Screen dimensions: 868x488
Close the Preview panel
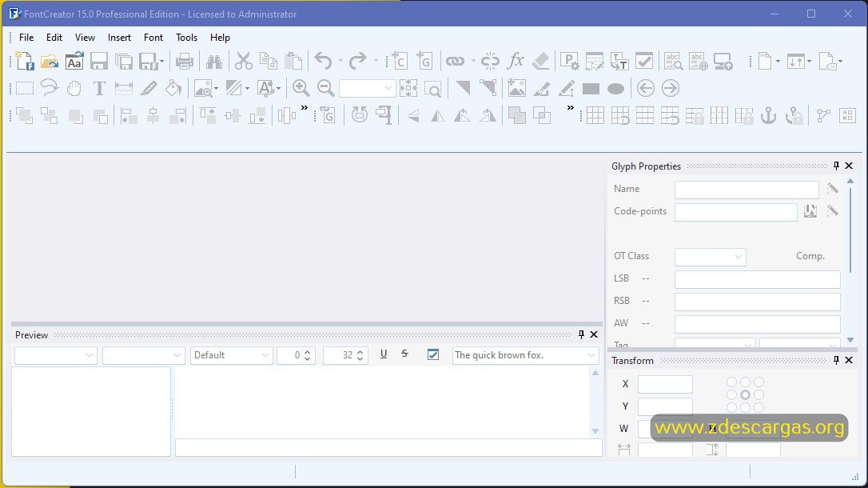593,334
